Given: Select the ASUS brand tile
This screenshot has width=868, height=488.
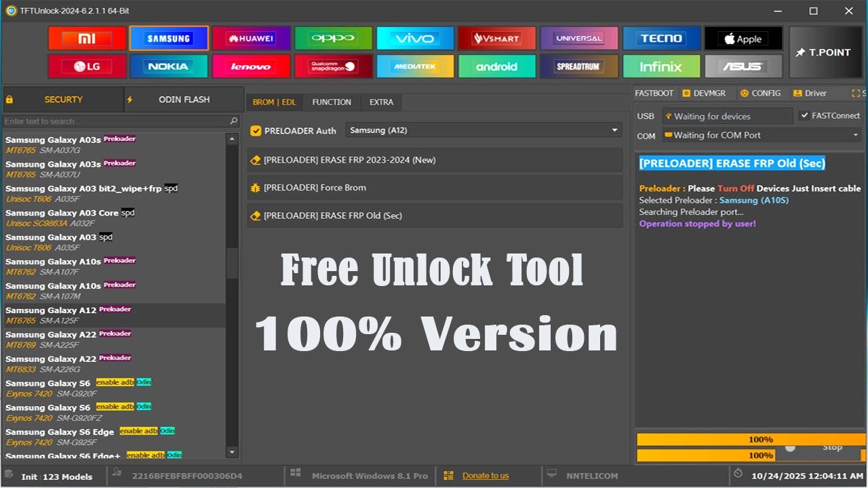Looking at the screenshot, I should tap(743, 66).
